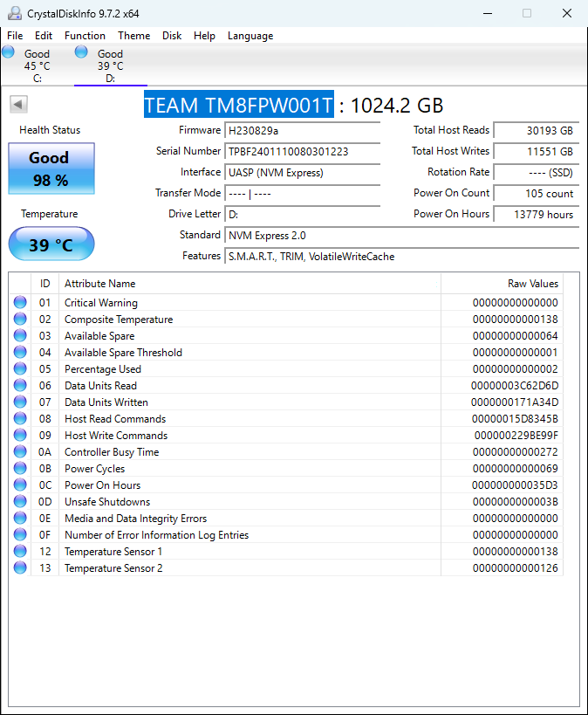
Task: Click status orb for Host Write Commands row
Action: point(20,435)
